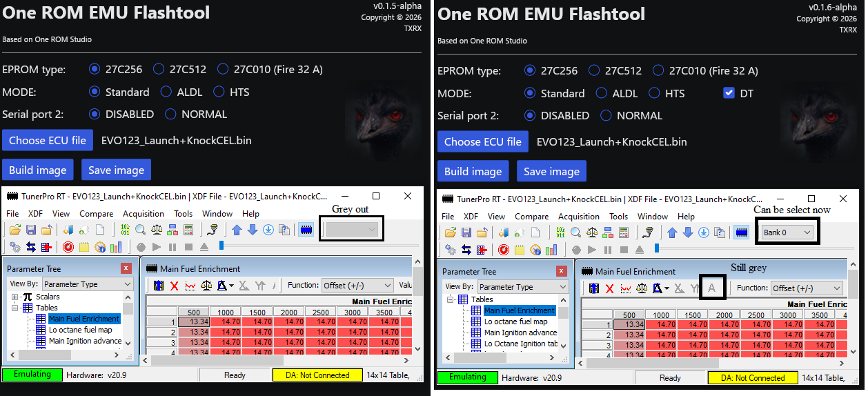The image size is (868, 396).
Task: Click Build image in v0.1.5 Flashtool
Action: point(38,170)
